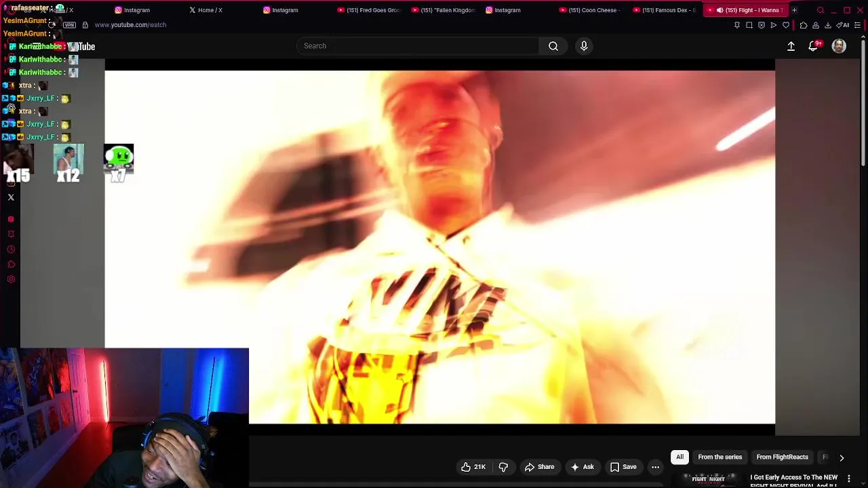The height and width of the screenshot is (488, 868).
Task: Open the browser profile icon
Action: [x=816, y=25]
